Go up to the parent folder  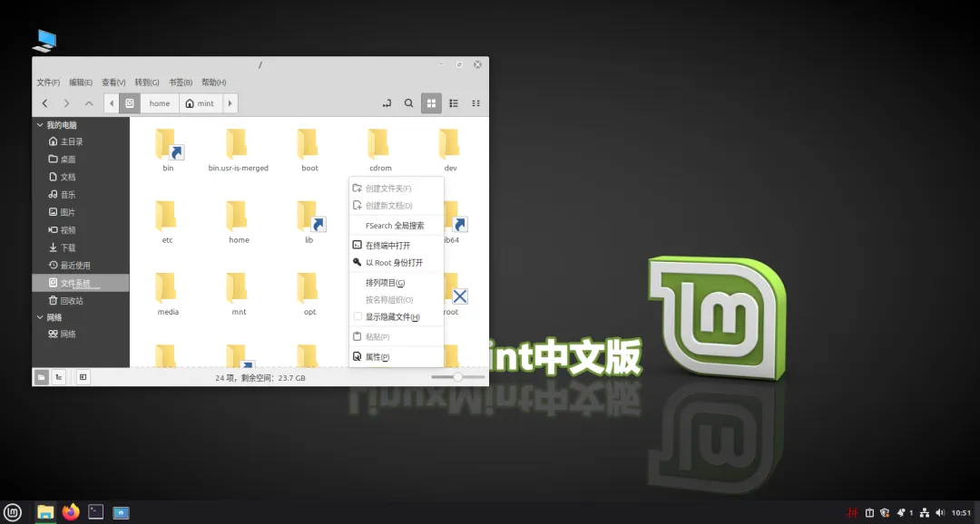tap(89, 103)
